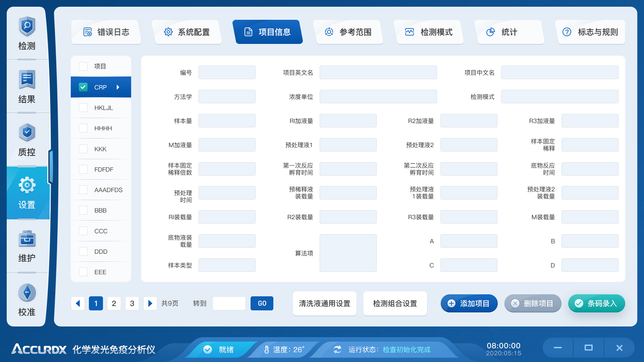This screenshot has width=644, height=362.
Task: Switch to the 参考范围 tab
Action: [x=349, y=32]
